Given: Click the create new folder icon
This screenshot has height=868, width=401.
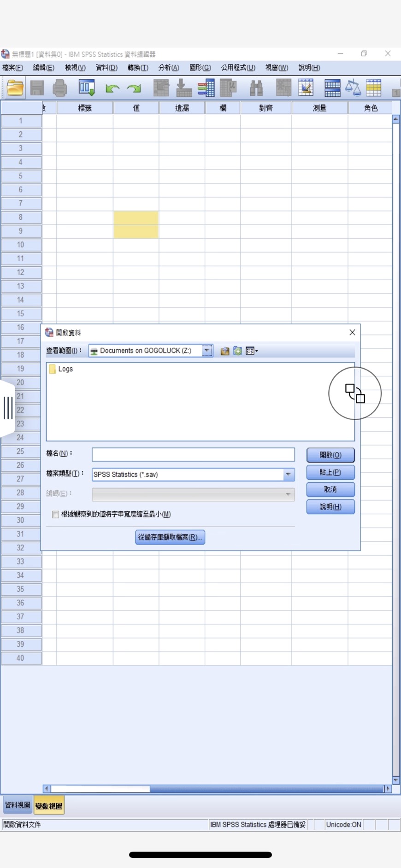Looking at the screenshot, I should point(237,351).
